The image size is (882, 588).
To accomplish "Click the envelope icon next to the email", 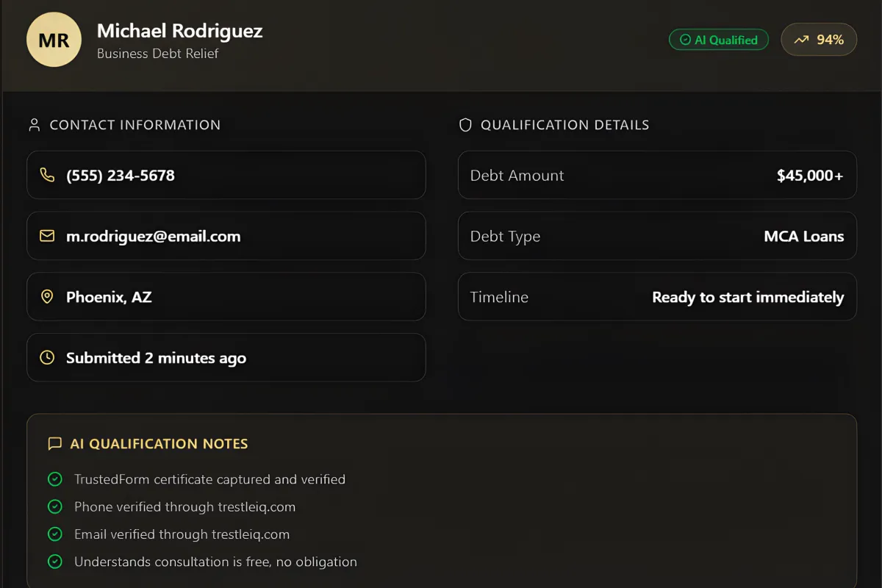I will coord(47,236).
